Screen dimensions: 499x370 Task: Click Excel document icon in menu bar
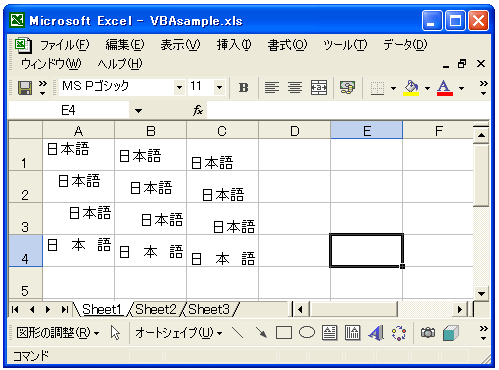coord(23,45)
